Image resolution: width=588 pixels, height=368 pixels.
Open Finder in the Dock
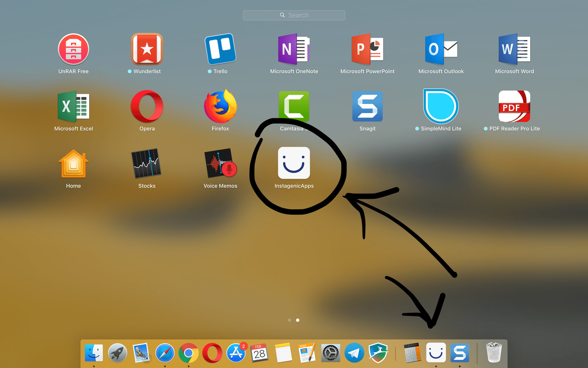(94, 353)
